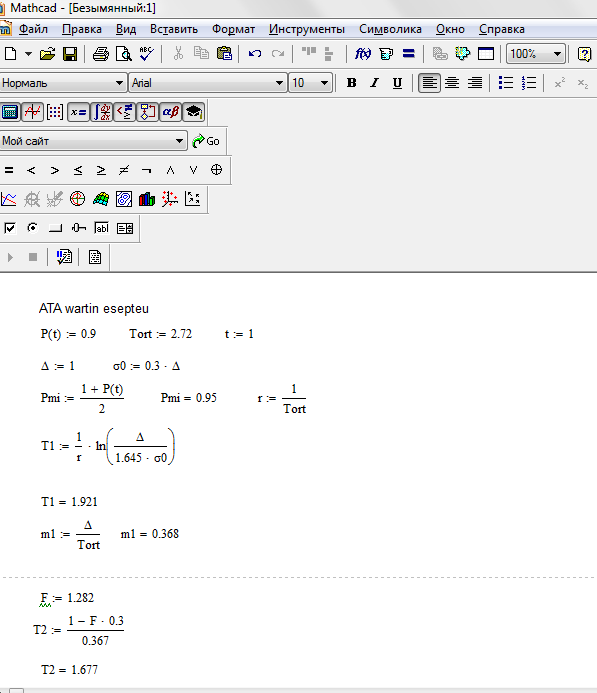The image size is (597, 693).
Task: Open the Calculator toolbar icon
Action: point(10,112)
